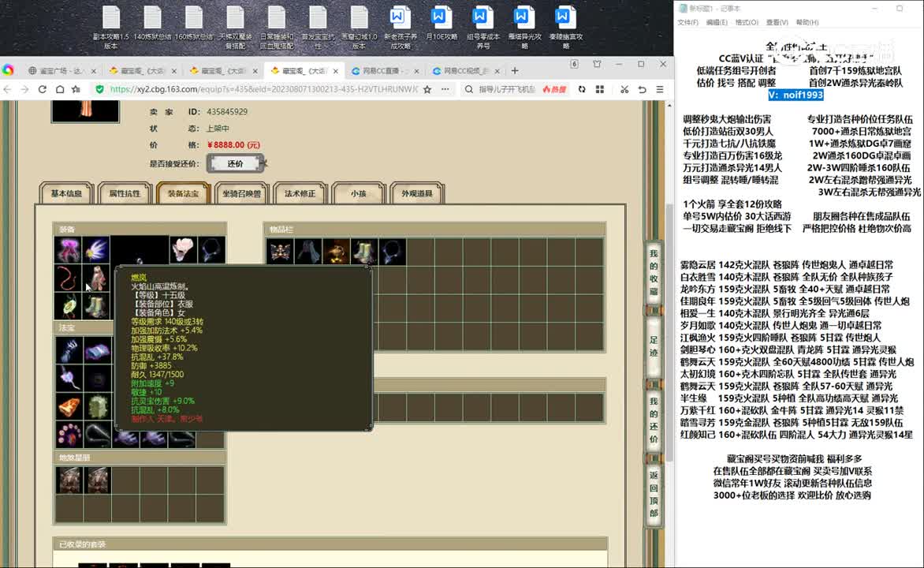Open the browser hamburger menu
The image size is (924, 568).
[660, 89]
